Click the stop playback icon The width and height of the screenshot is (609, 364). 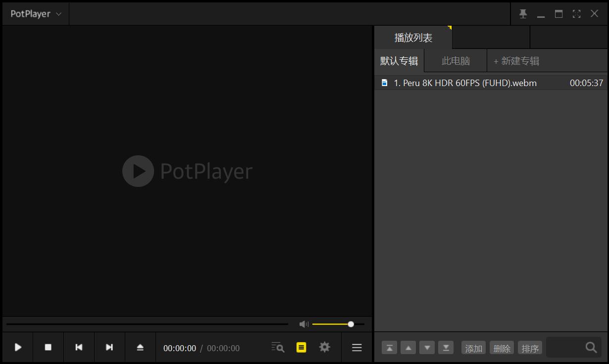click(x=48, y=347)
